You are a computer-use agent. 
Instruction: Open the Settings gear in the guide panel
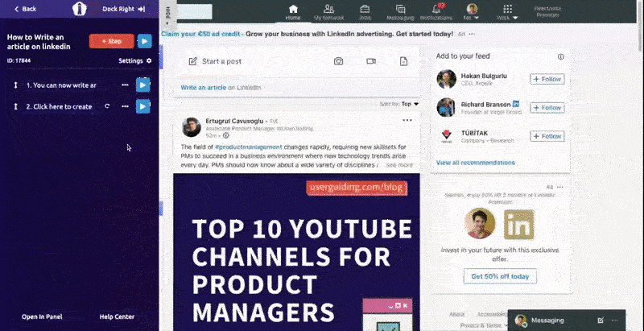(149, 60)
